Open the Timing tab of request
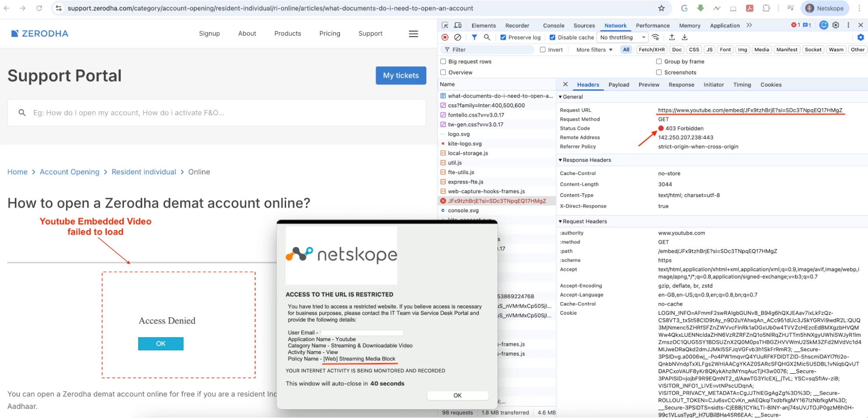Viewport: 868px width, 418px height. click(742, 85)
